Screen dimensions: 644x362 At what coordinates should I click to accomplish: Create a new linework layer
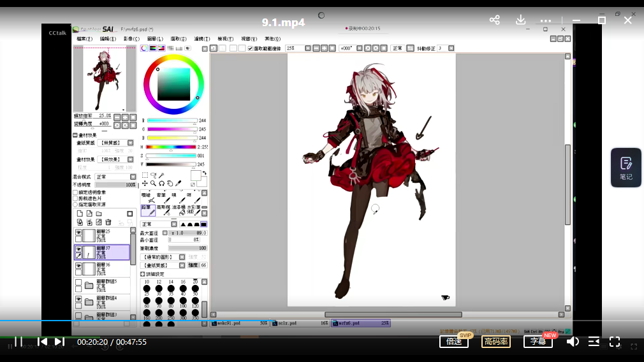[89, 214]
